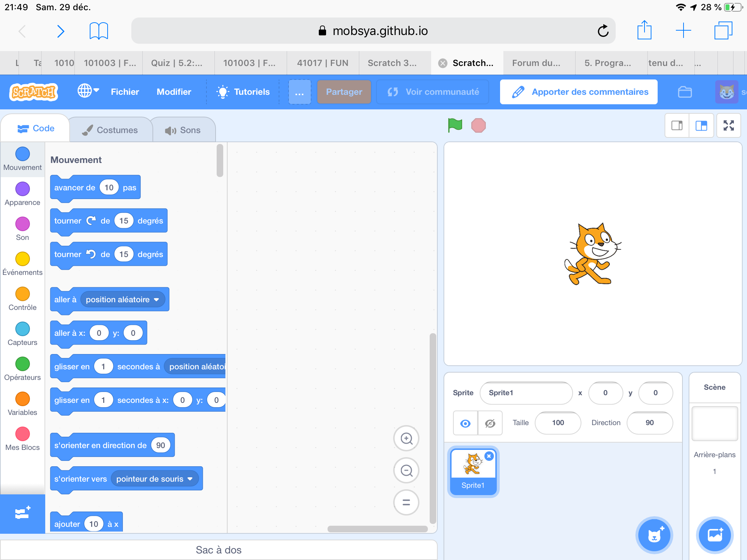Go forward in Safari history

click(61, 31)
